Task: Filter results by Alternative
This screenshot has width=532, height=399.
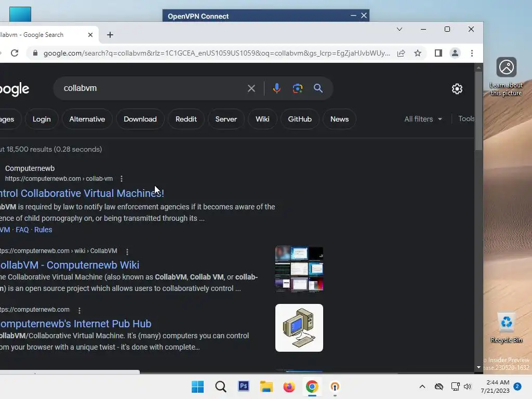Action: pos(87,119)
